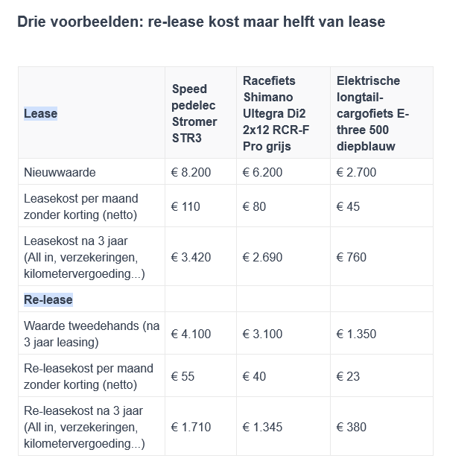Click the € 3.420 three-year lease cost

tap(191, 258)
